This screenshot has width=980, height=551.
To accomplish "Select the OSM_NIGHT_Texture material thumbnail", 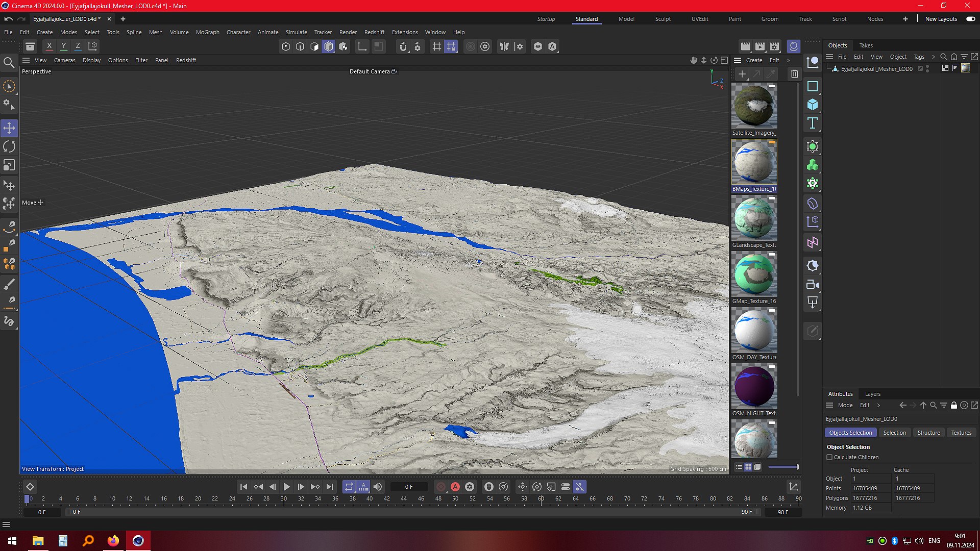I will (x=754, y=386).
